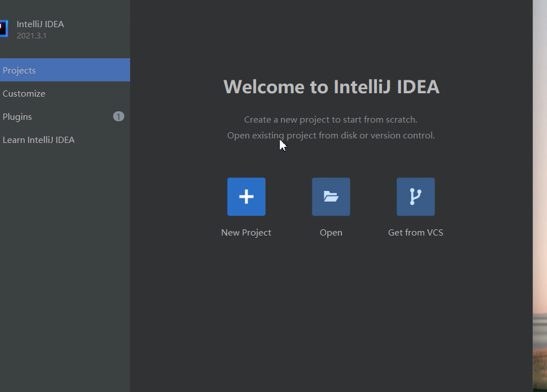547x392 pixels.
Task: Click the Open label text
Action: click(x=331, y=233)
